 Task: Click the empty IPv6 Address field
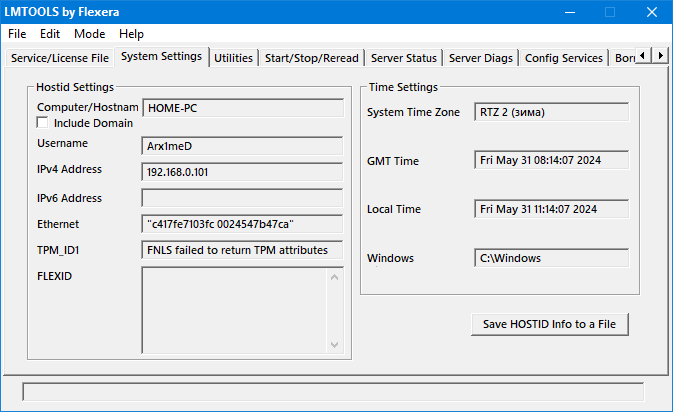[x=242, y=198]
